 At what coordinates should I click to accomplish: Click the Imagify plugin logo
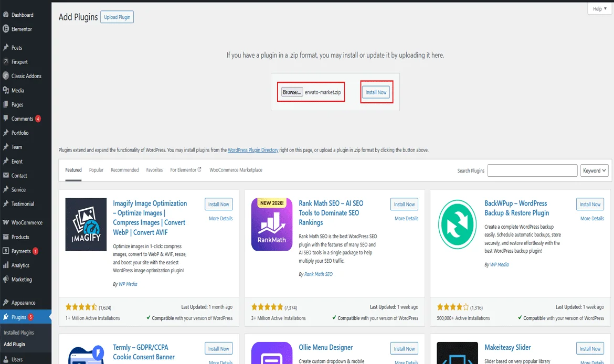pos(86,224)
